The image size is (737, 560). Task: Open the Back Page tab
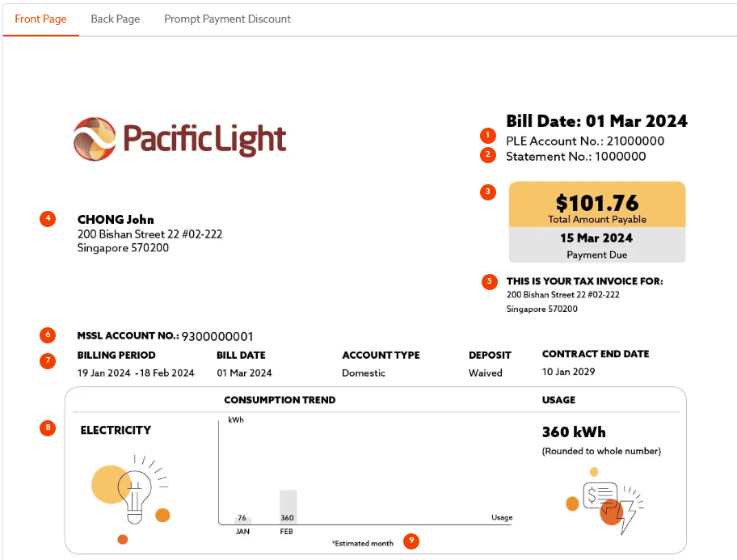[115, 19]
